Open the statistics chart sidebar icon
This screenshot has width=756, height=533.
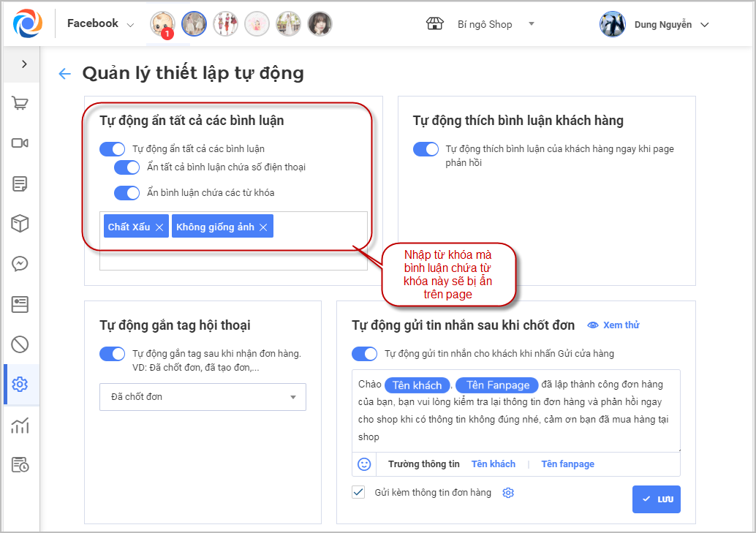(20, 425)
